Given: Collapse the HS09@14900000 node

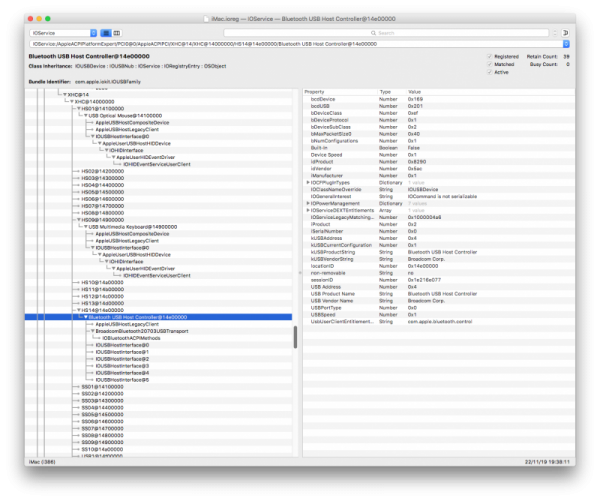Looking at the screenshot, I should (x=79, y=220).
